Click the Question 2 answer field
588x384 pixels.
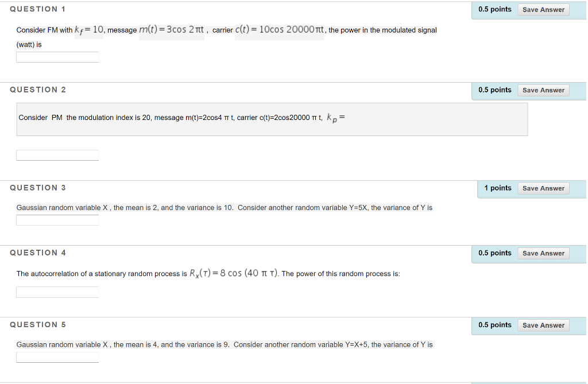point(57,155)
